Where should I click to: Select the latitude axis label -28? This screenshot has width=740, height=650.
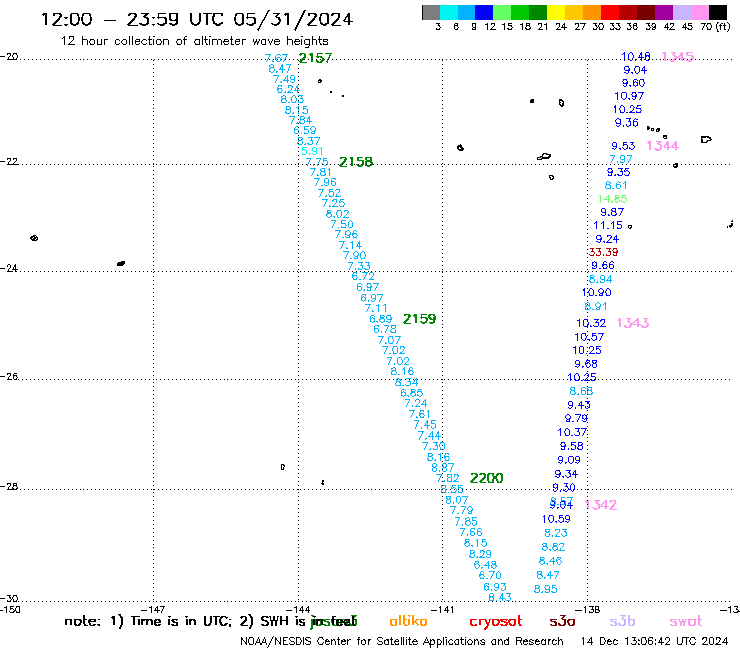[x=9, y=486]
